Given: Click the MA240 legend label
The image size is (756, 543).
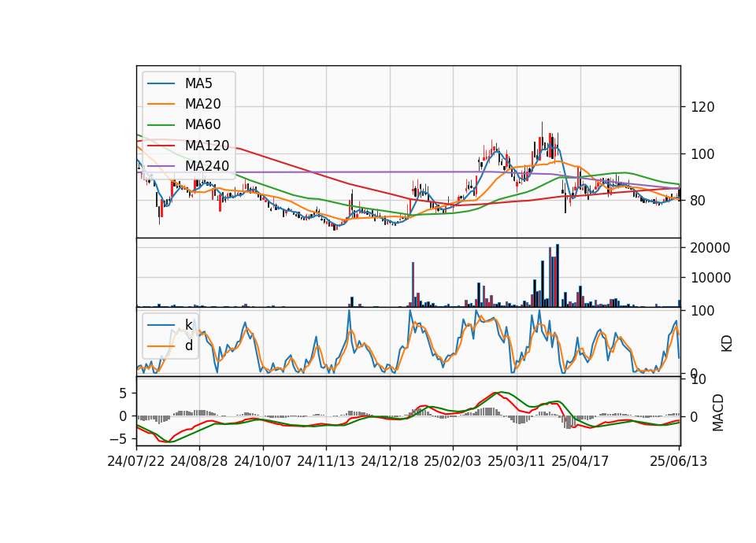Looking at the screenshot, I should pos(207,166).
